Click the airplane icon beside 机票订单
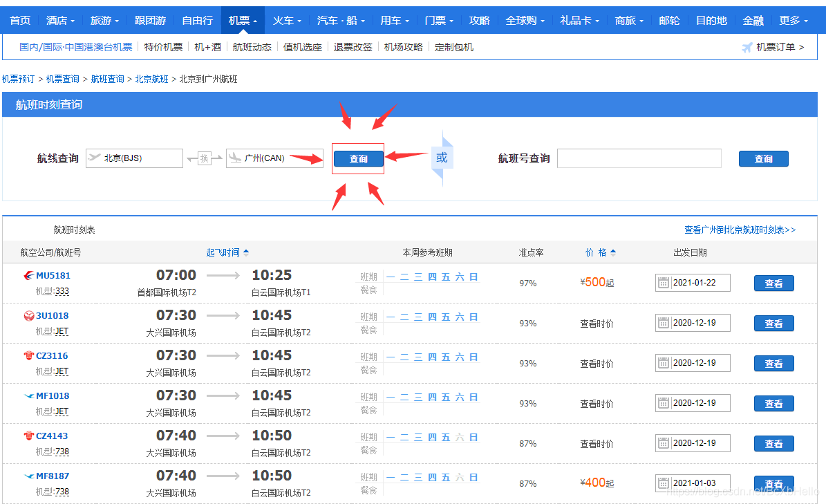 click(x=747, y=48)
